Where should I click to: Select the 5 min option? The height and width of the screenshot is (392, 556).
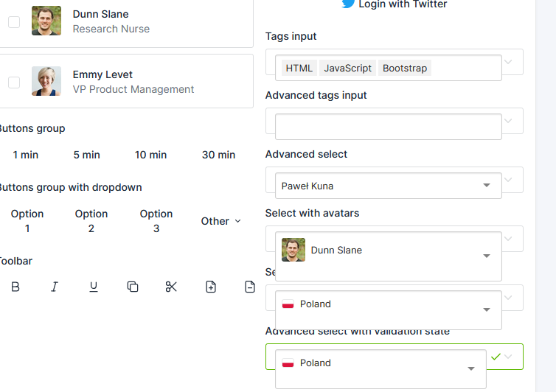pos(86,155)
